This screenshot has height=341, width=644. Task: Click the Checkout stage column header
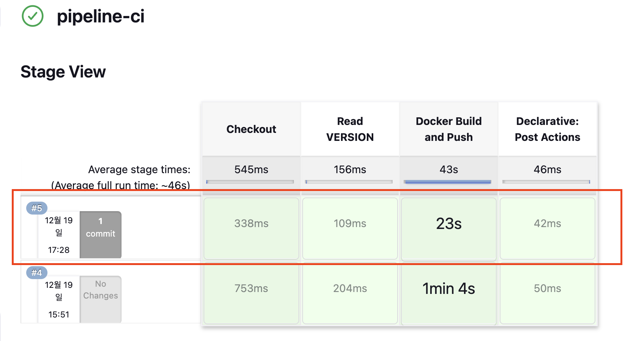tap(251, 129)
